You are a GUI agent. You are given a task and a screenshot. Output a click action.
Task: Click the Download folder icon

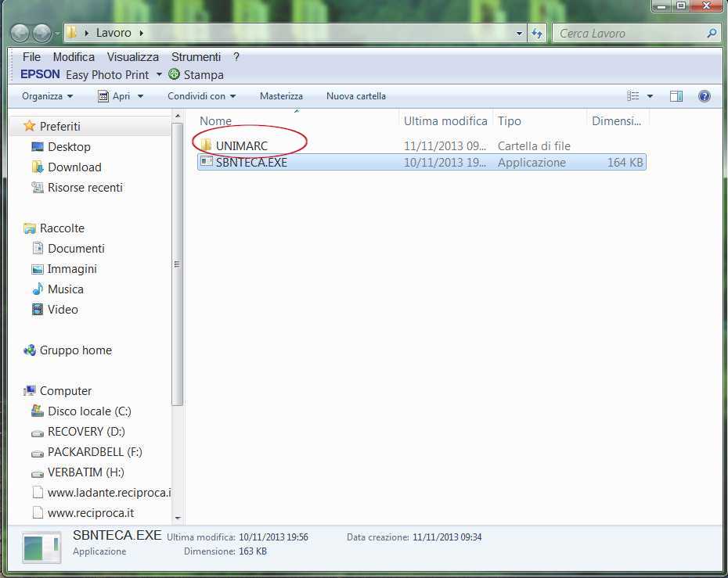[37, 167]
